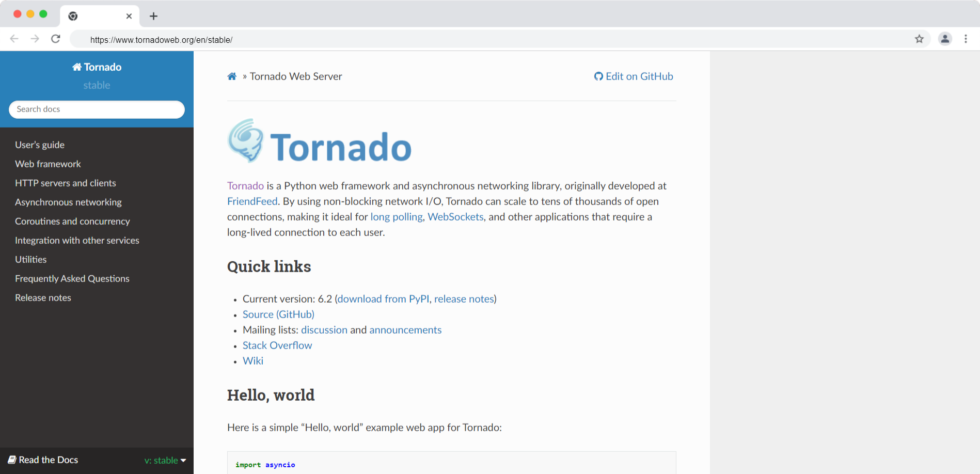Open the three-dot browser menu
Image resolution: width=980 pixels, height=474 pixels.
tap(966, 39)
